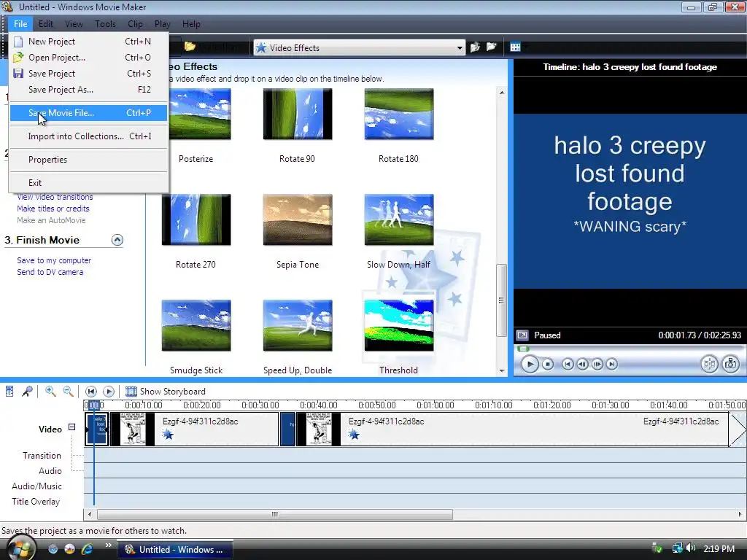Open the Clip menu
This screenshot has height=560, width=747.
pyautogui.click(x=135, y=24)
